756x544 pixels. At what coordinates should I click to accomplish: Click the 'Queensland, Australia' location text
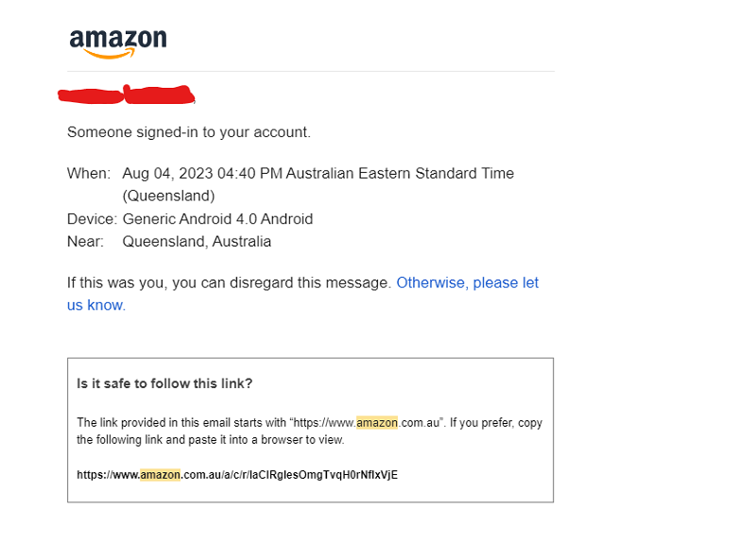click(197, 242)
